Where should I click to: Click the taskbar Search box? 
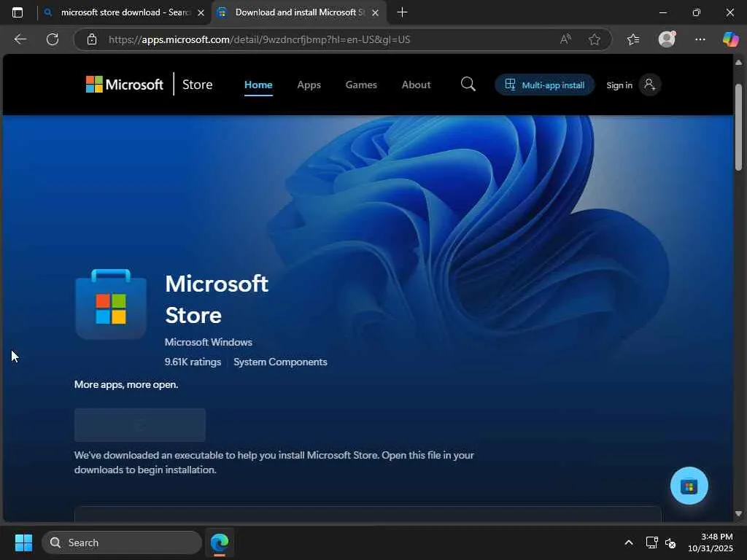point(122,542)
